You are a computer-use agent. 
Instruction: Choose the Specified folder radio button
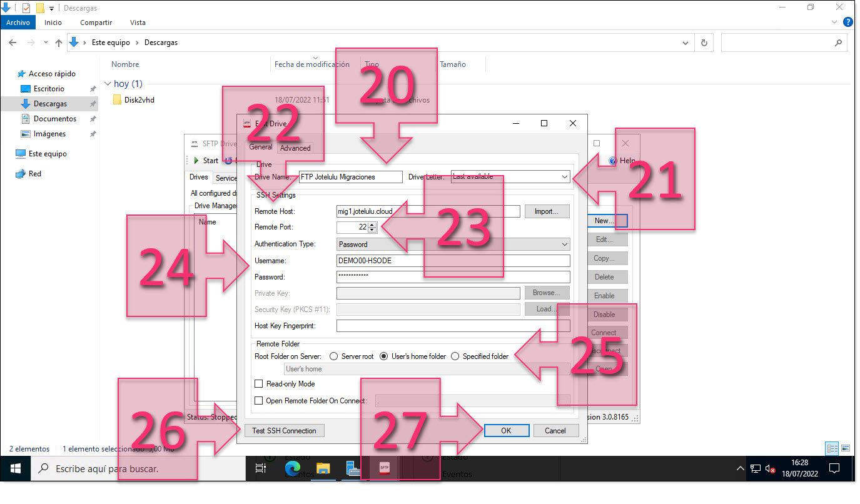coord(455,356)
